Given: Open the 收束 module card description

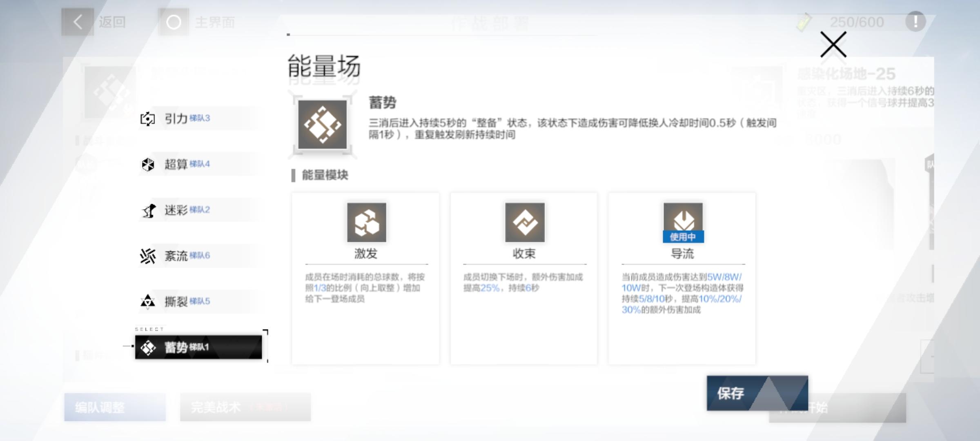Looking at the screenshot, I should 523,283.
